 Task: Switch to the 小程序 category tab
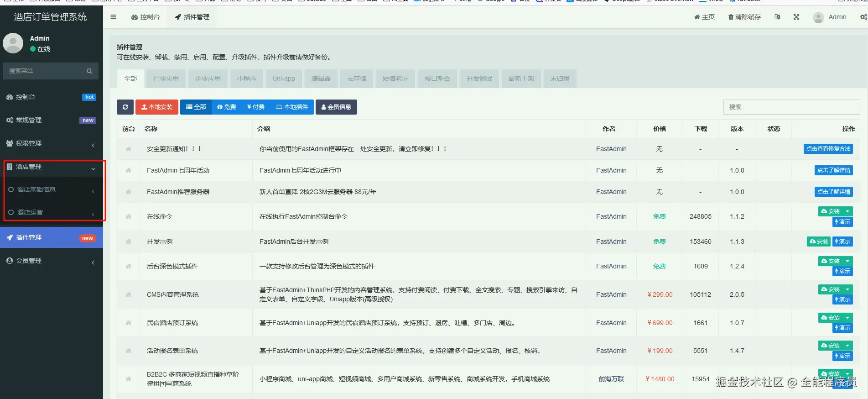247,79
